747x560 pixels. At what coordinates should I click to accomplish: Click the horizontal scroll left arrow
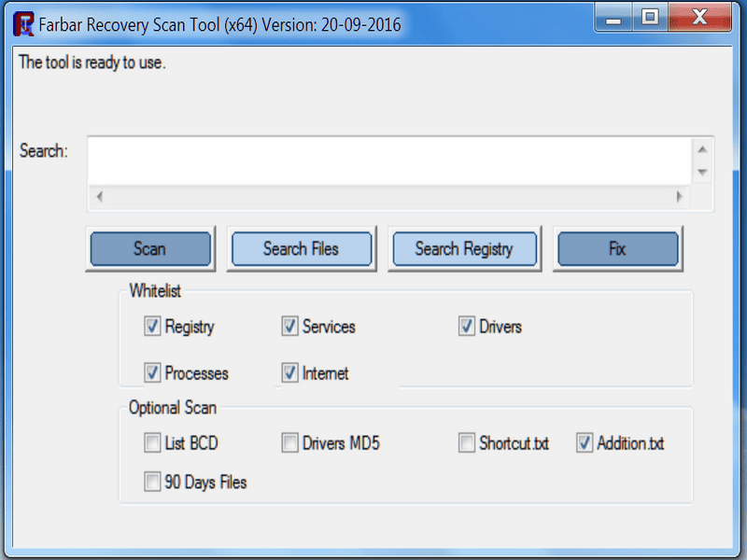[x=100, y=196]
